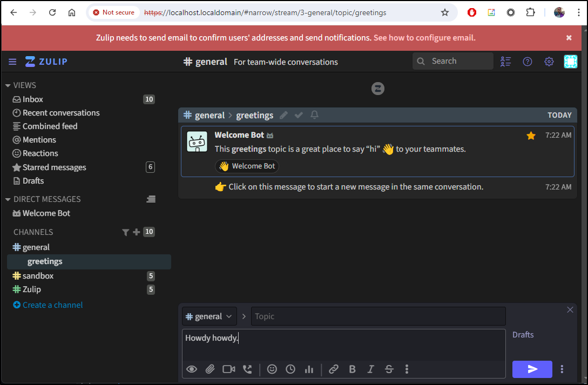
Task: Toggle strikethrough formatting
Action: [389, 369]
